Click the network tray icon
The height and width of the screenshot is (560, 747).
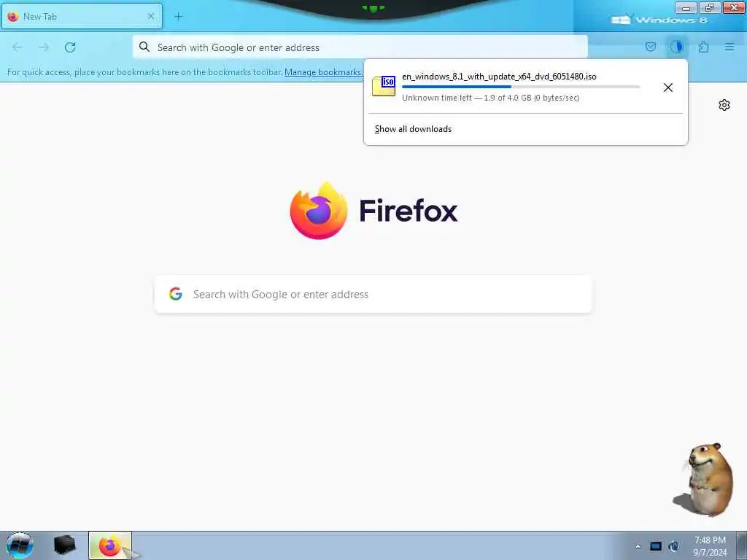point(673,546)
